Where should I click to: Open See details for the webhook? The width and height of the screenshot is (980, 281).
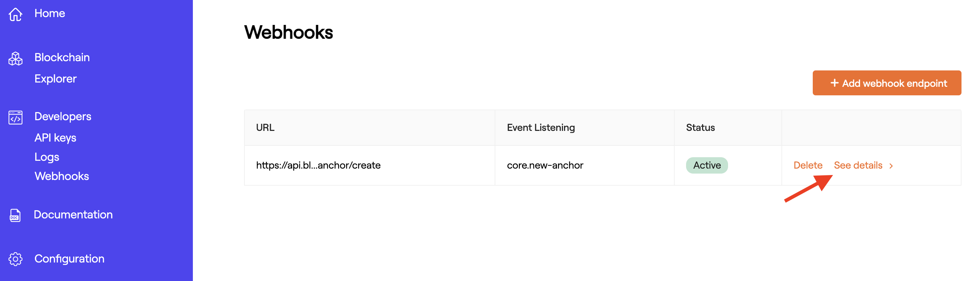[x=858, y=165]
